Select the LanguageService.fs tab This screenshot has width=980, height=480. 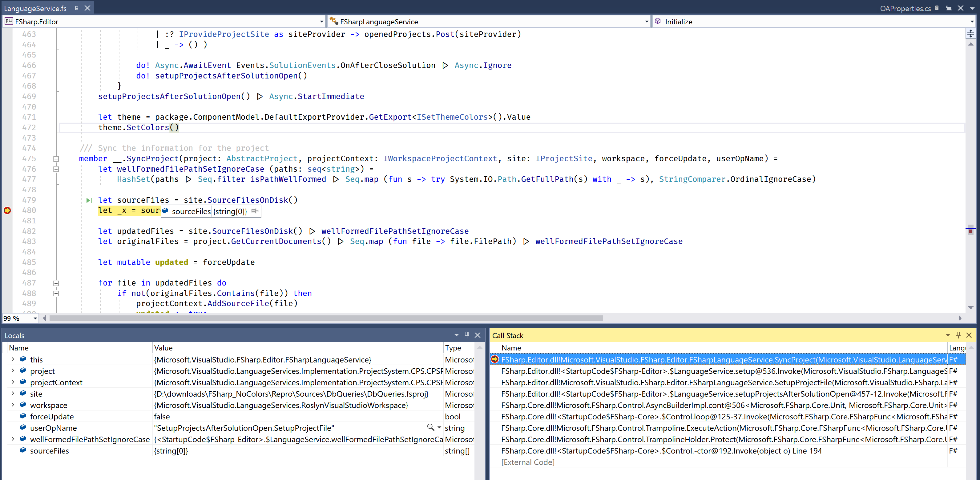pos(35,8)
